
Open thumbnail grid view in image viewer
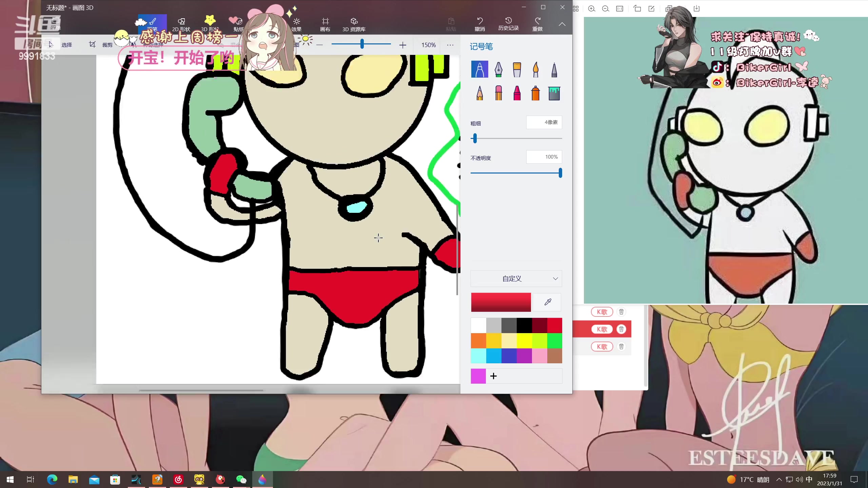(x=576, y=8)
